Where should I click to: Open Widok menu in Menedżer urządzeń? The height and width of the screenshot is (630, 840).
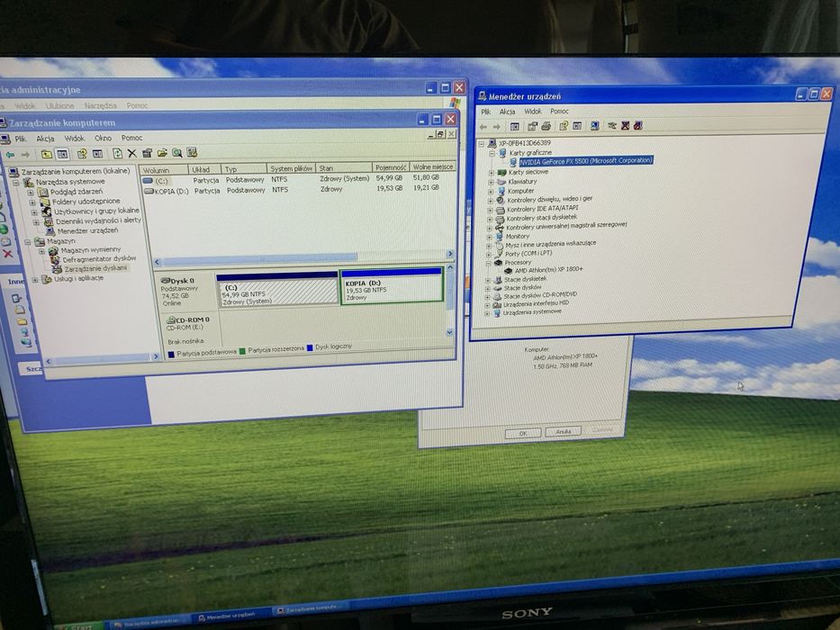pyautogui.click(x=532, y=112)
